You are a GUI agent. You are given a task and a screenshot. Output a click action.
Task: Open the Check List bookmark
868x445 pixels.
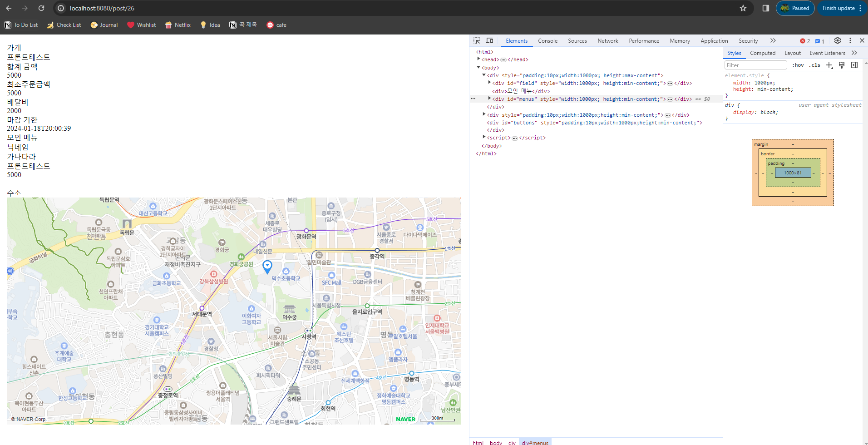(64, 25)
